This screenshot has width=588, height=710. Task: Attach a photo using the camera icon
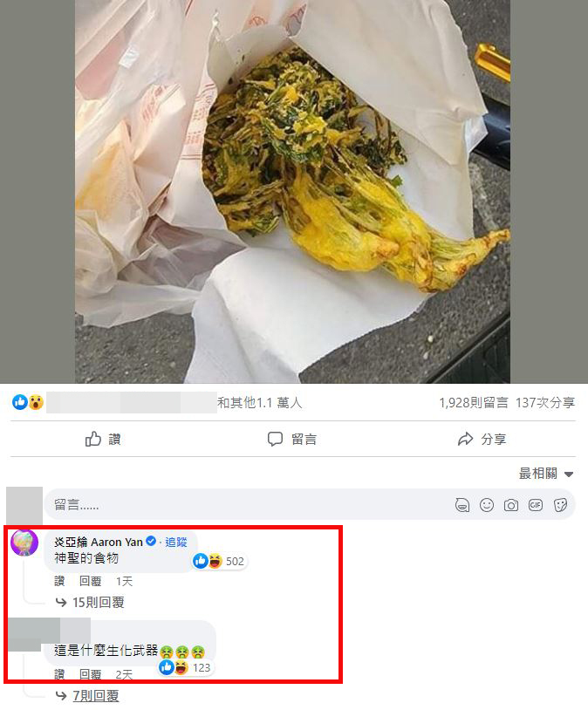511,505
